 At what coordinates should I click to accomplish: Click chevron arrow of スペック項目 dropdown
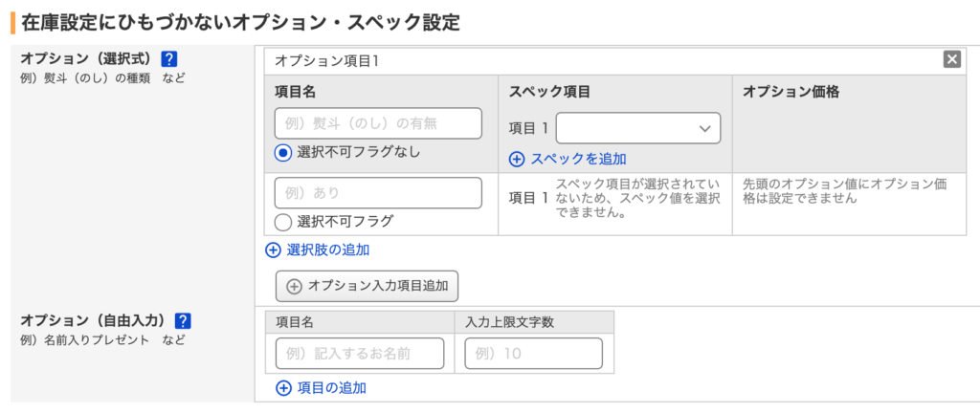coord(705,128)
